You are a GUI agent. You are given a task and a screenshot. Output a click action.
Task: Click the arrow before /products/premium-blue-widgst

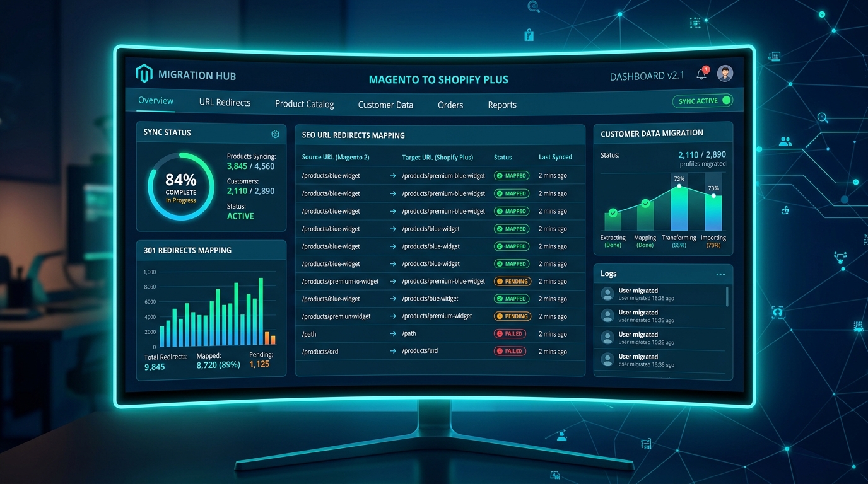(393, 193)
